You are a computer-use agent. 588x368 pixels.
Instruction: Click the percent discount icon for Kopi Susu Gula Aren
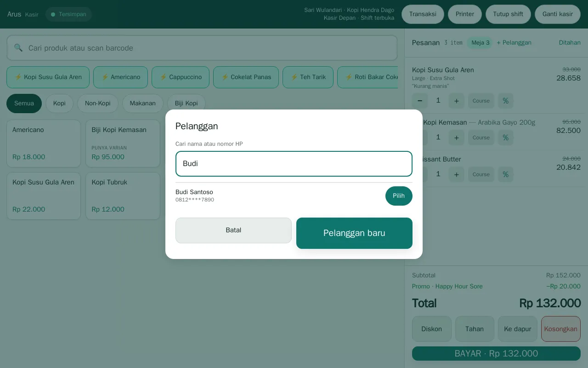tap(506, 101)
